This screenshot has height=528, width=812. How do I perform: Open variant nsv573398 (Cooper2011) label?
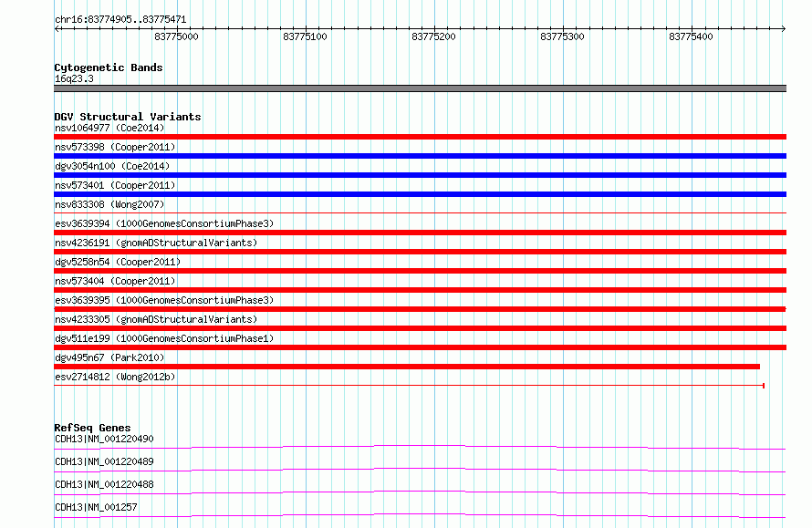(x=115, y=147)
